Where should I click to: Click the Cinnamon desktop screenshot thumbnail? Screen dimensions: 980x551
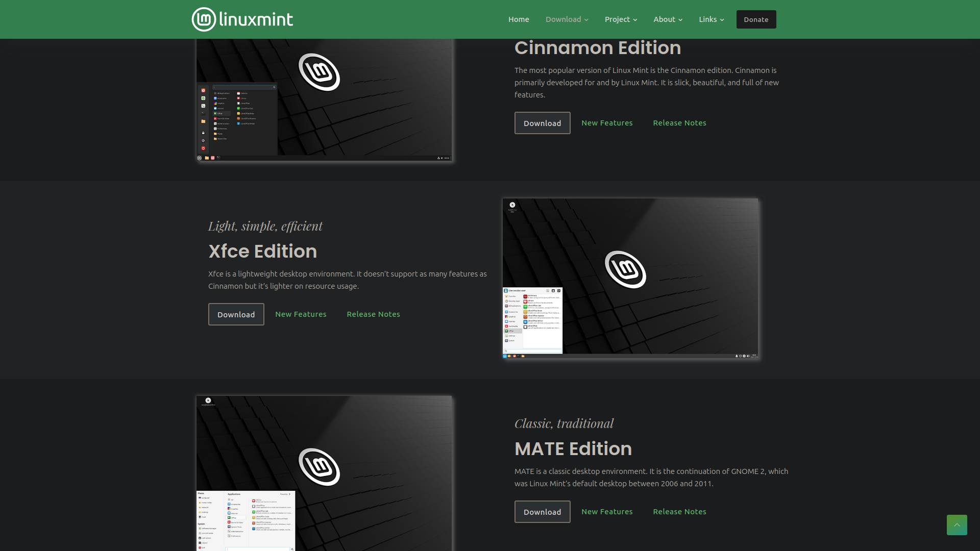tap(324, 100)
